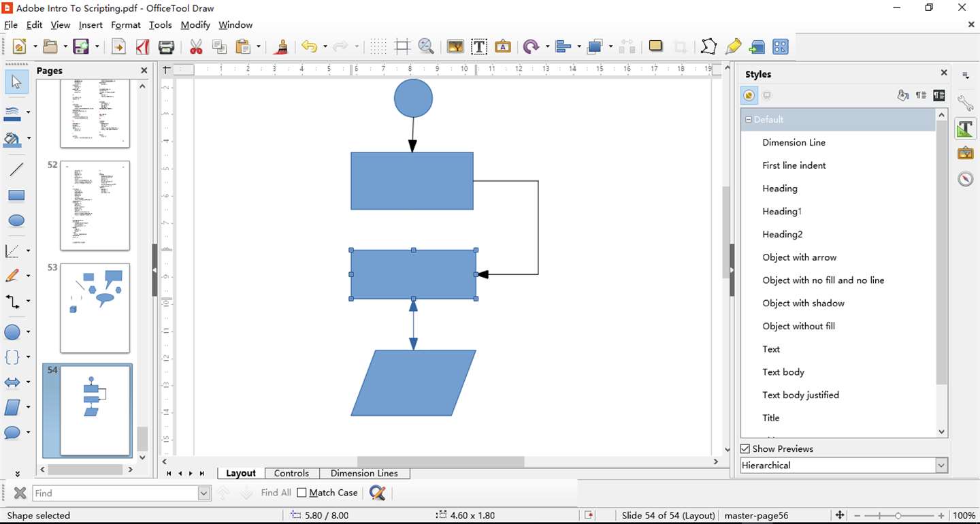Open the Modify menu
This screenshot has width=980, height=524.
point(195,25)
